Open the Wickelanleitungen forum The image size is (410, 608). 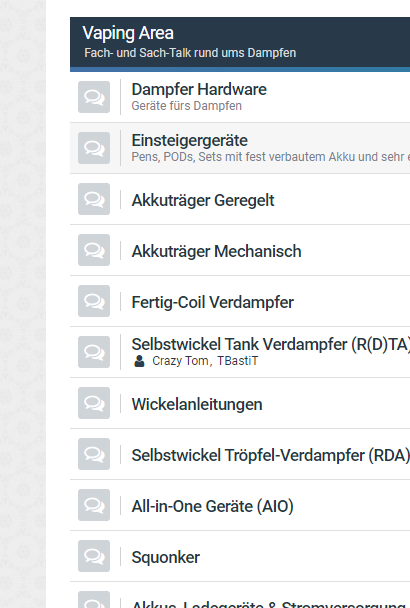click(x=197, y=404)
